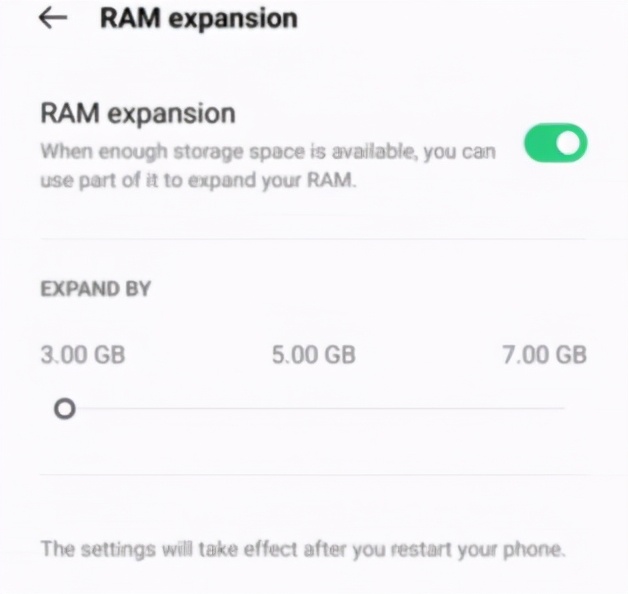Viewport: 628px width, 594px height.
Task: Click the green part of the toggle switch
Action: pos(539,143)
